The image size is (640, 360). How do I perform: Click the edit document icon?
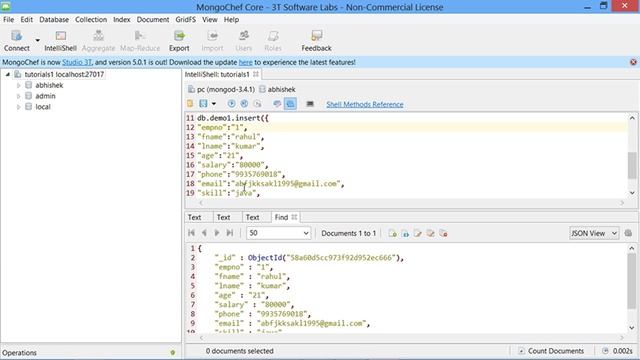point(418,233)
